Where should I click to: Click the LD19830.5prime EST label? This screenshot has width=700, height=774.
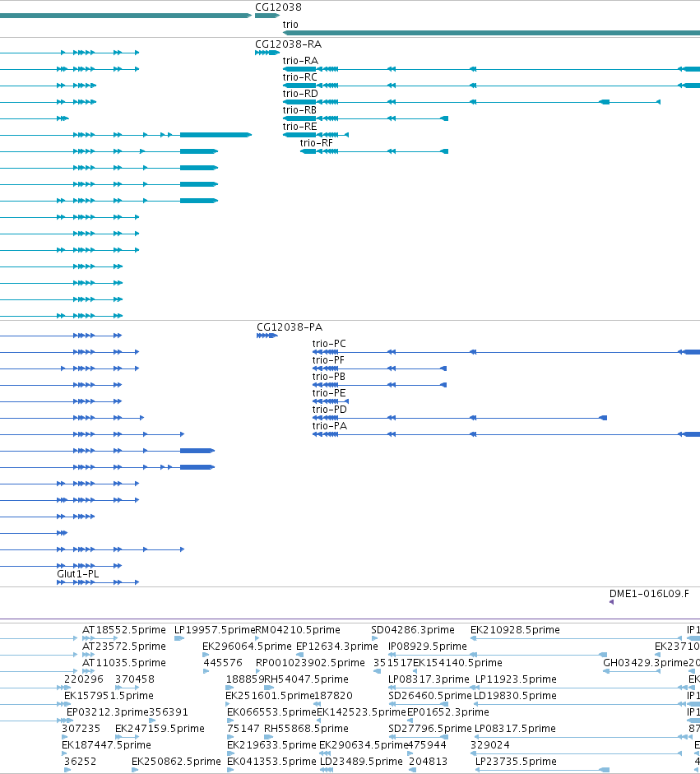pyautogui.click(x=515, y=696)
